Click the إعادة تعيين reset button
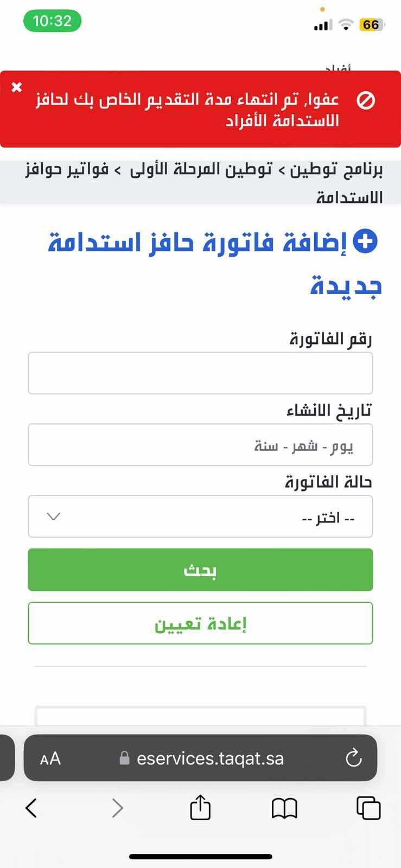The image size is (401, 868). [x=200, y=623]
